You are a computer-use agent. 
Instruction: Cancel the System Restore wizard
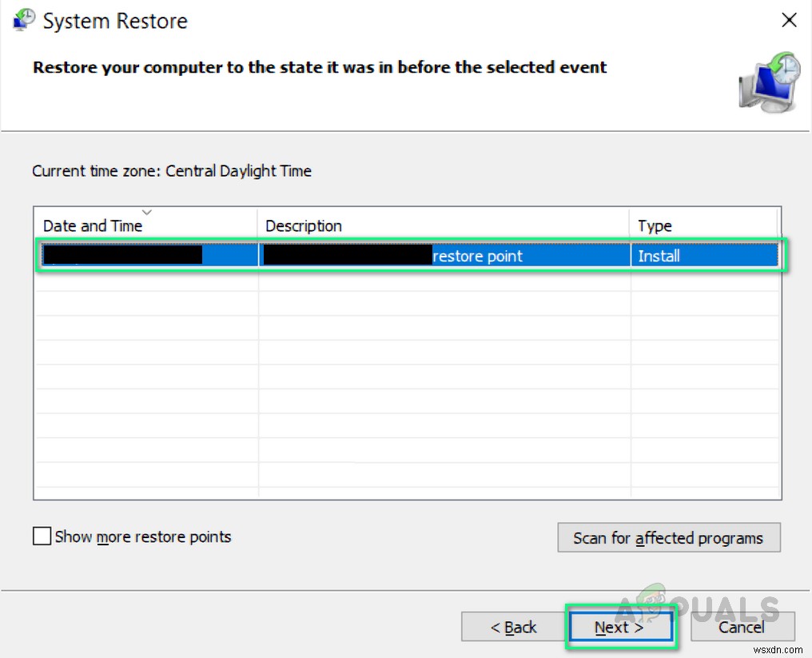tap(742, 627)
